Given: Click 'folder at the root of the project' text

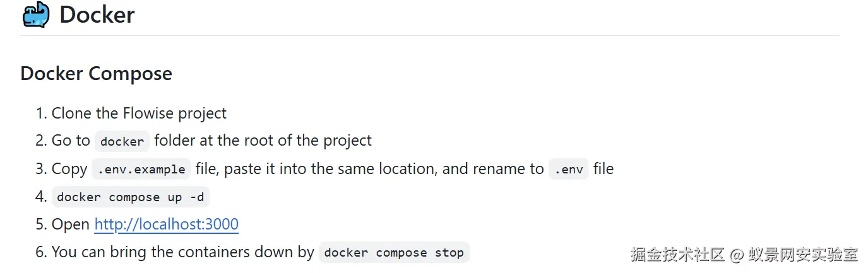Looking at the screenshot, I should (263, 141).
